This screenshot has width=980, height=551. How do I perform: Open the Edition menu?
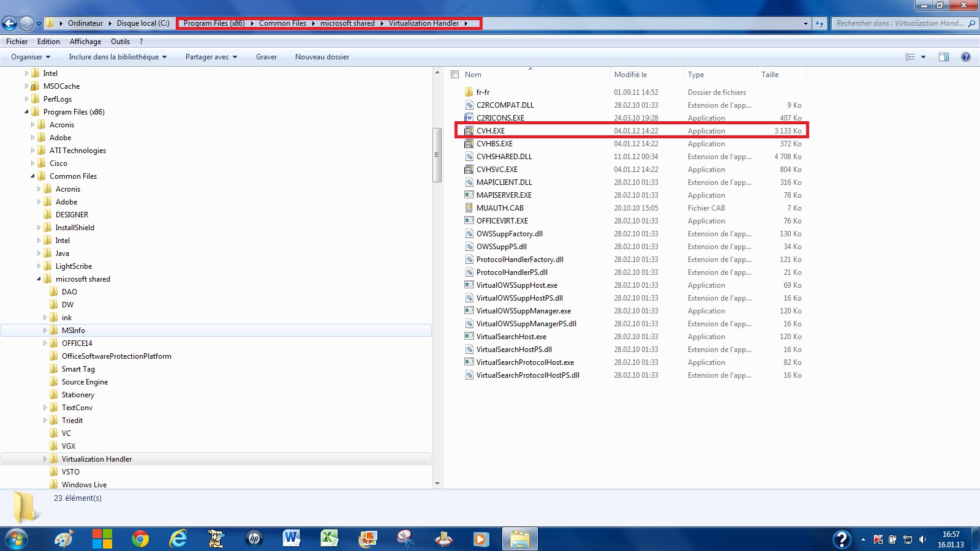[48, 42]
